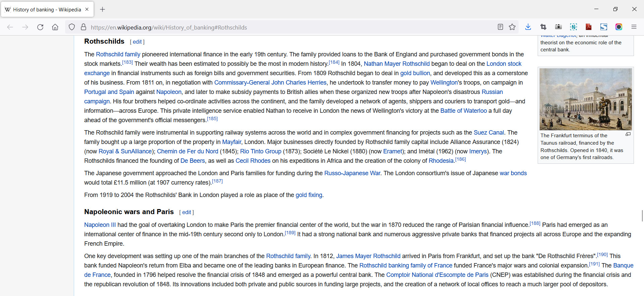Bookmark this page with star icon
The height and width of the screenshot is (296, 644).
click(512, 27)
